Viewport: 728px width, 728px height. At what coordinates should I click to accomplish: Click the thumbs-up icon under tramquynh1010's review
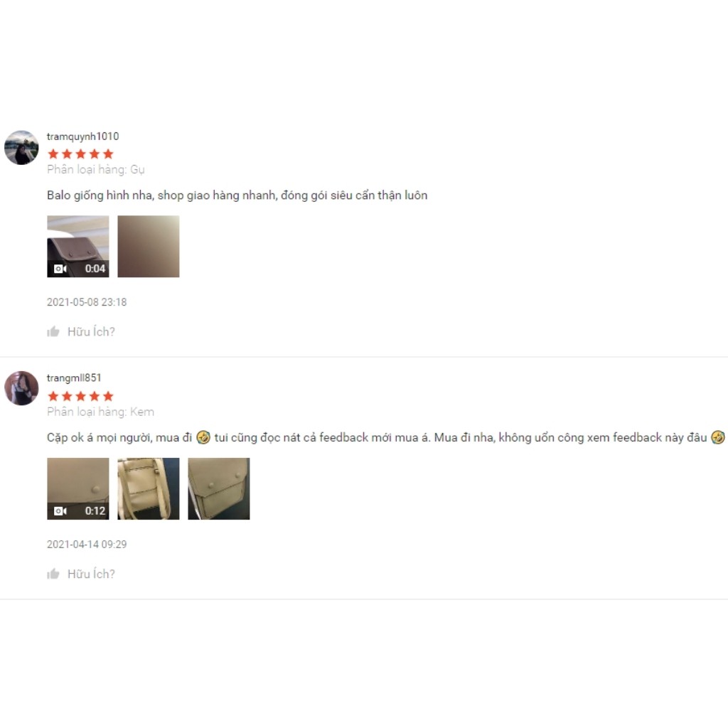point(53,331)
